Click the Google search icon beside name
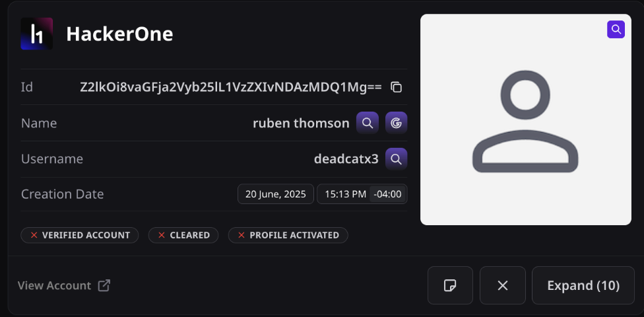 coord(397,123)
